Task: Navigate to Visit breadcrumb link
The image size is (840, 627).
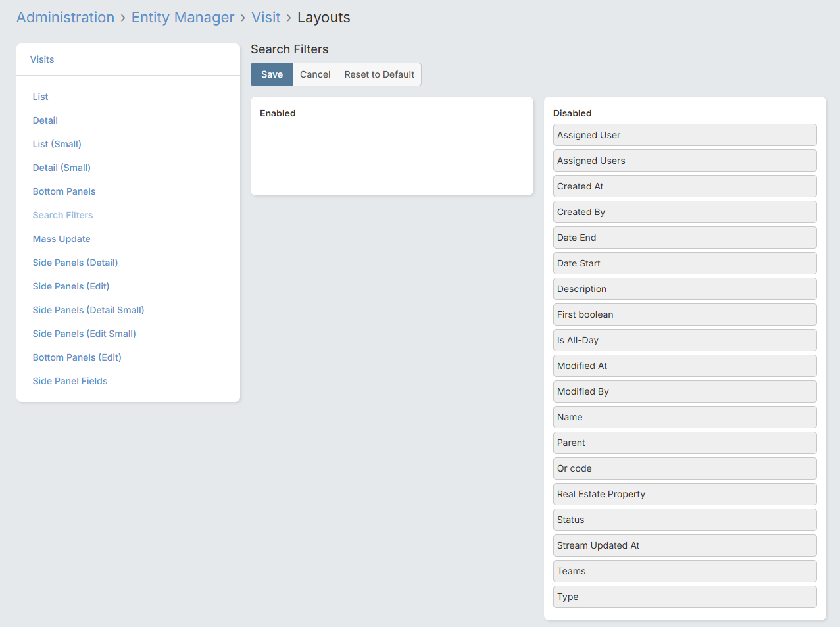Action: [266, 18]
